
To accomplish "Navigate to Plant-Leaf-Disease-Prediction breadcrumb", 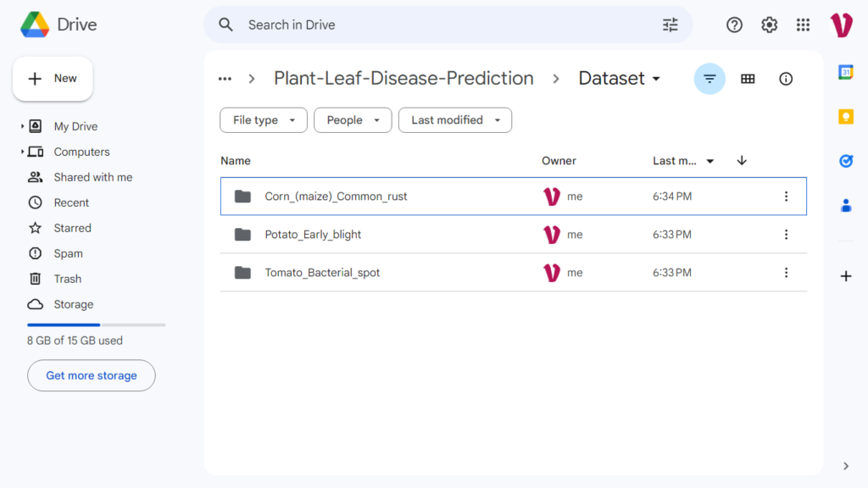I will click(403, 79).
